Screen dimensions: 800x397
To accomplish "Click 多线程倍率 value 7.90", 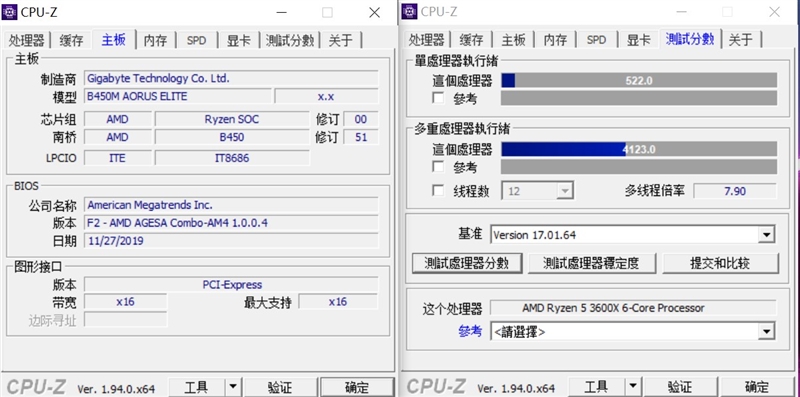I will coord(735,191).
